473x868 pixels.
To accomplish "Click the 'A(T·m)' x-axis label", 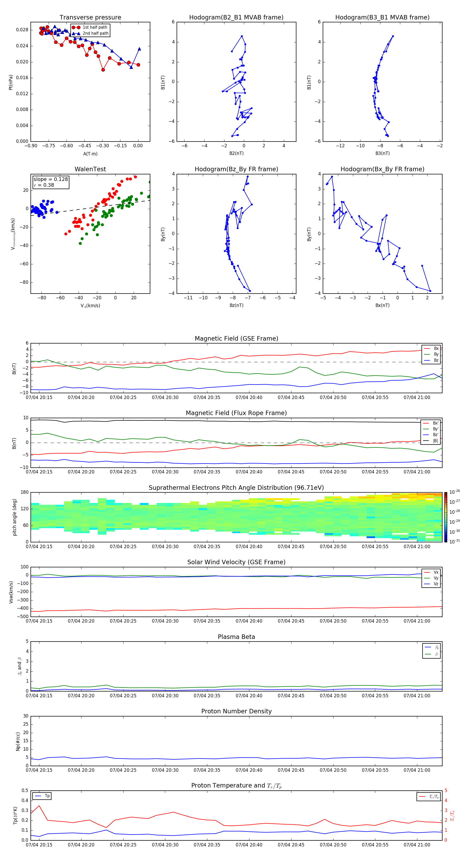I will pos(90,154).
